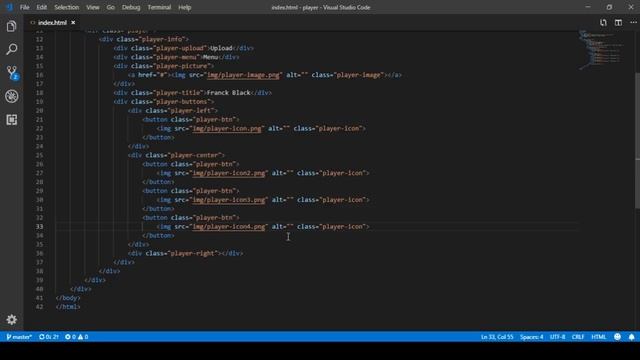Restore down the Visual Studio Code window

[609, 7]
